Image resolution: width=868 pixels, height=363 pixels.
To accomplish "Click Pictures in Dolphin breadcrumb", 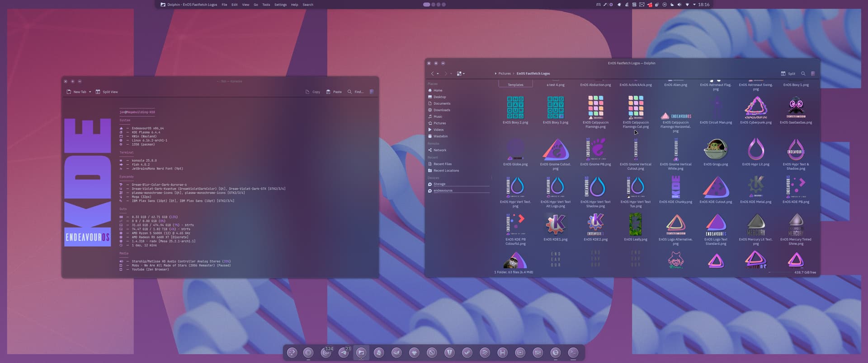I will click(x=505, y=74).
